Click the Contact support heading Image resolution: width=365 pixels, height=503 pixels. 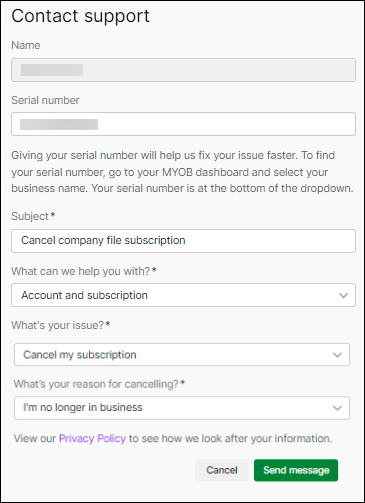[80, 16]
